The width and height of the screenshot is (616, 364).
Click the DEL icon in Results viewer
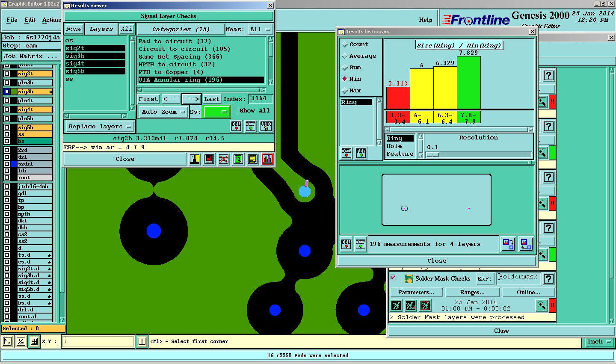(x=236, y=126)
